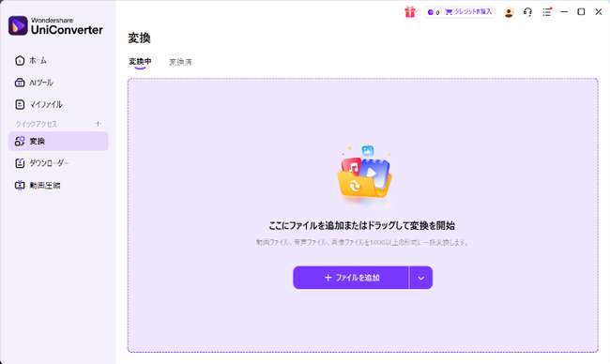Viewport: 610px width, 364px height.
Task: Close the UniConverter window
Action: [x=599, y=12]
